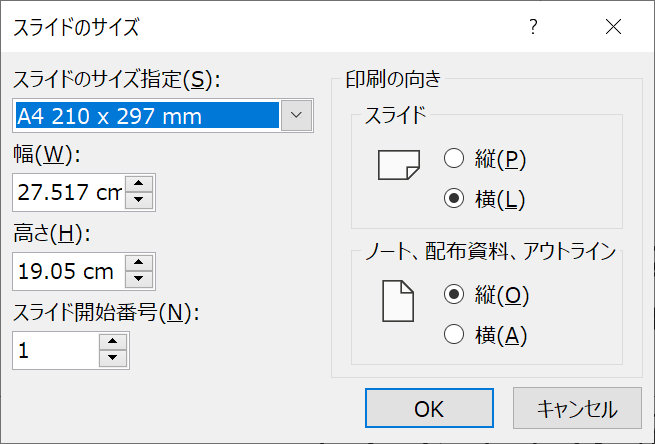The height and width of the screenshot is (444, 655).
Task: Close the slide size dialog
Action: 613,27
